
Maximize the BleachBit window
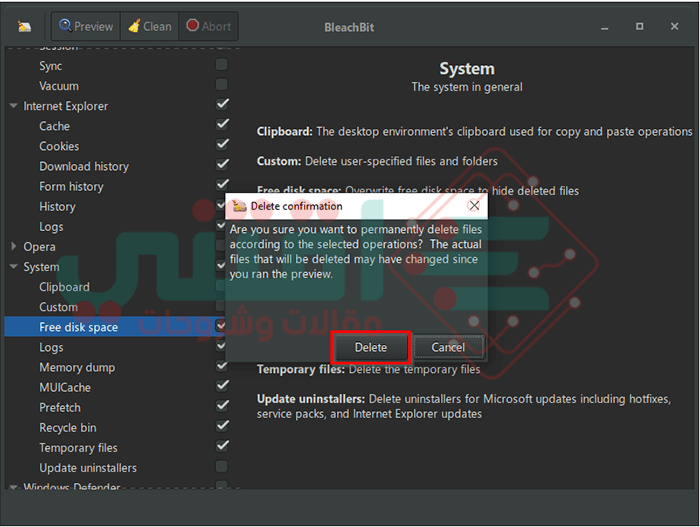coord(639,27)
